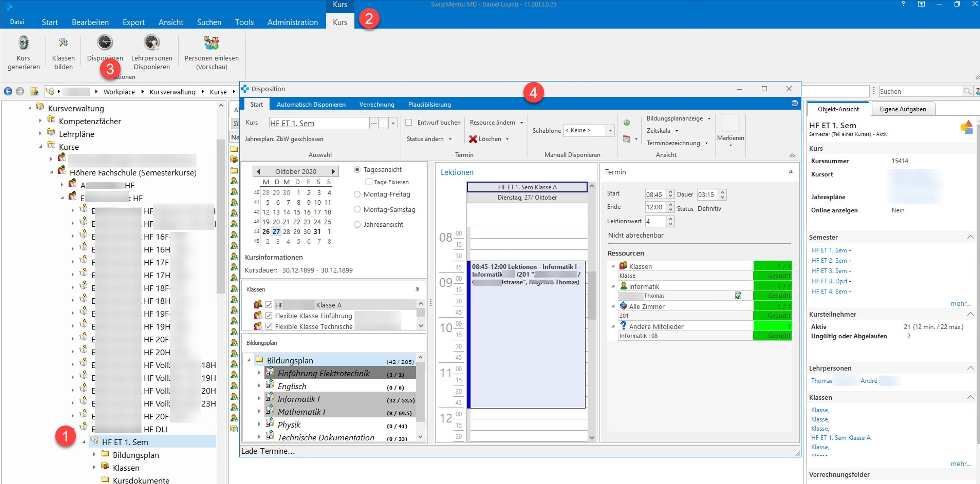Click the green refresh icon beside Schablone
The height and width of the screenshot is (484, 980).
pyautogui.click(x=627, y=122)
